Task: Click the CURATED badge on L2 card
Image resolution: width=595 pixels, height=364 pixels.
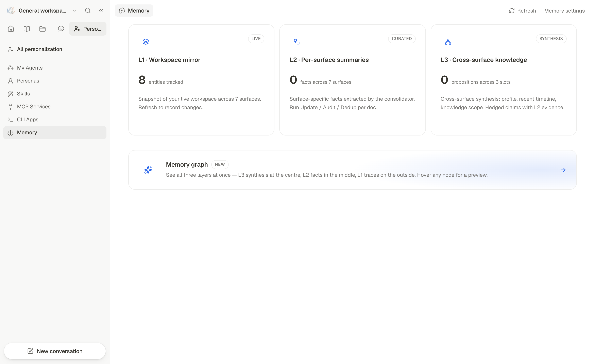Action: (x=402, y=39)
